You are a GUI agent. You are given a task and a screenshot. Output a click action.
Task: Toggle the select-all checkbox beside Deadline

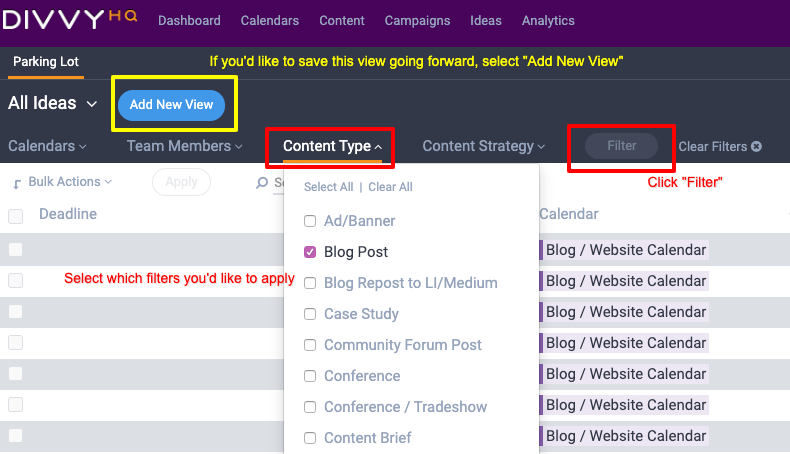tap(16, 216)
